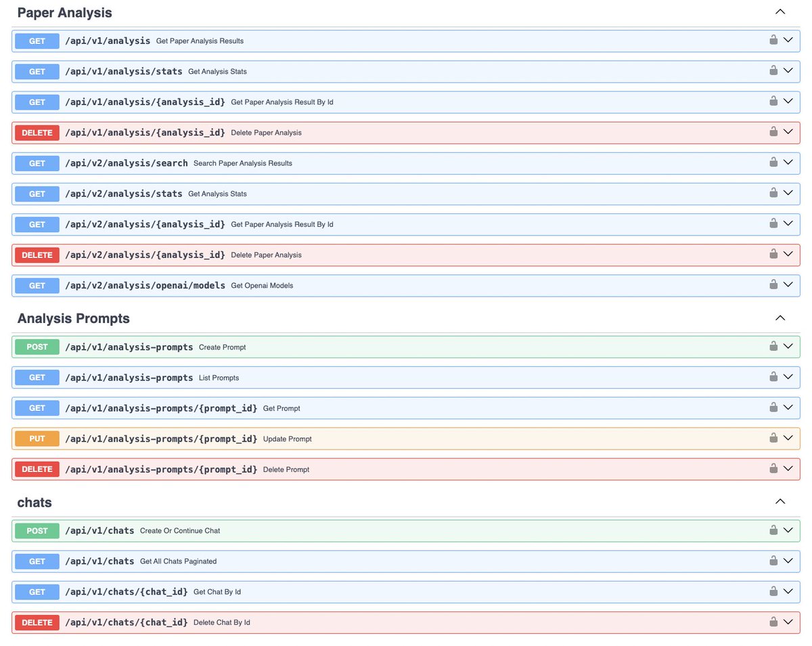Click GET button for /api/v2/analysis/search

tap(37, 163)
